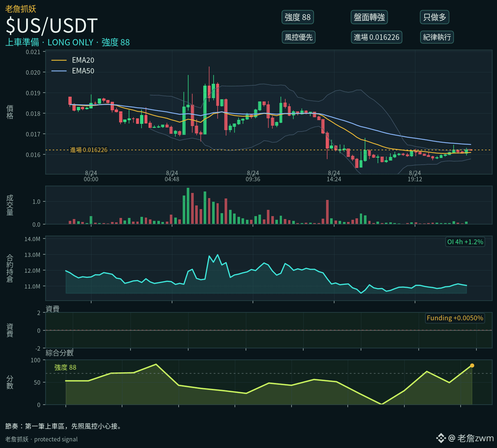Click the OI 4h +1.2% tag
The height and width of the screenshot is (448, 497).
pyautogui.click(x=465, y=242)
